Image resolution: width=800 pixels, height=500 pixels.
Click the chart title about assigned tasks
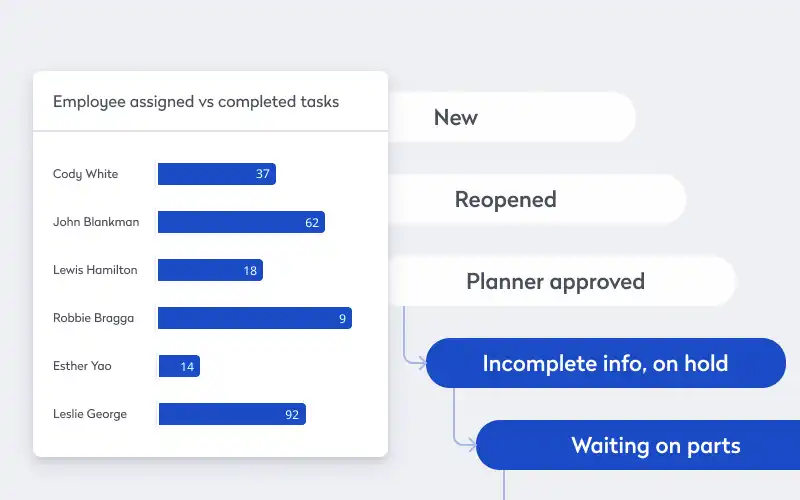tap(196, 102)
